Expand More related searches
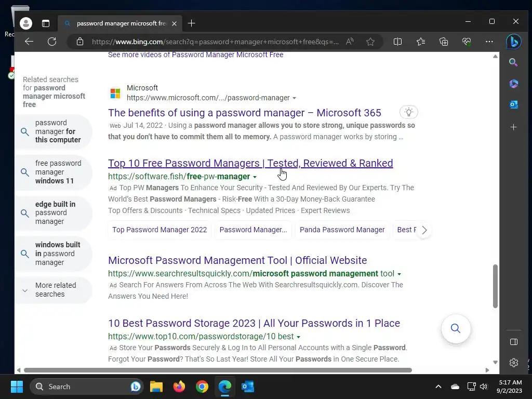The image size is (532, 399). tap(54, 290)
